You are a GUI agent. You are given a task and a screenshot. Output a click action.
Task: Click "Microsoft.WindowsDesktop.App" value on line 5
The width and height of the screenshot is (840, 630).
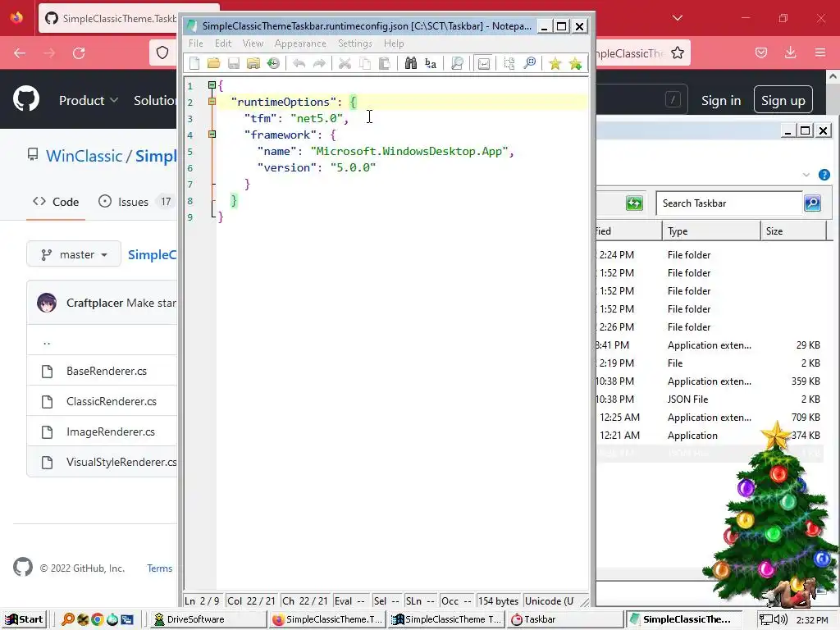[409, 151]
